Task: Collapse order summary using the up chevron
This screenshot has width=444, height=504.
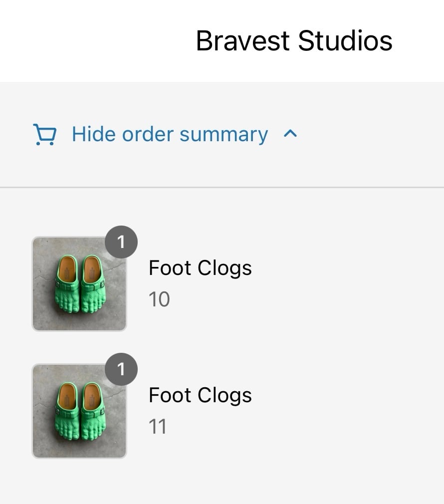Action: coord(290,134)
